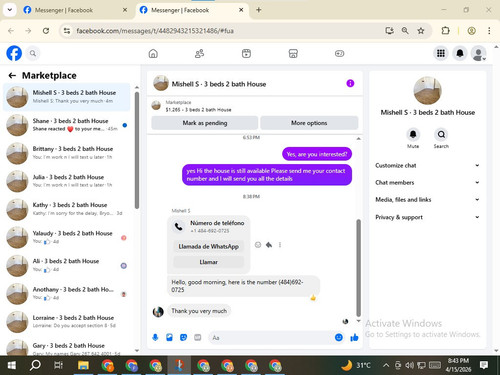Open the Friends icon in top navigation
The image size is (500, 375).
199,53
